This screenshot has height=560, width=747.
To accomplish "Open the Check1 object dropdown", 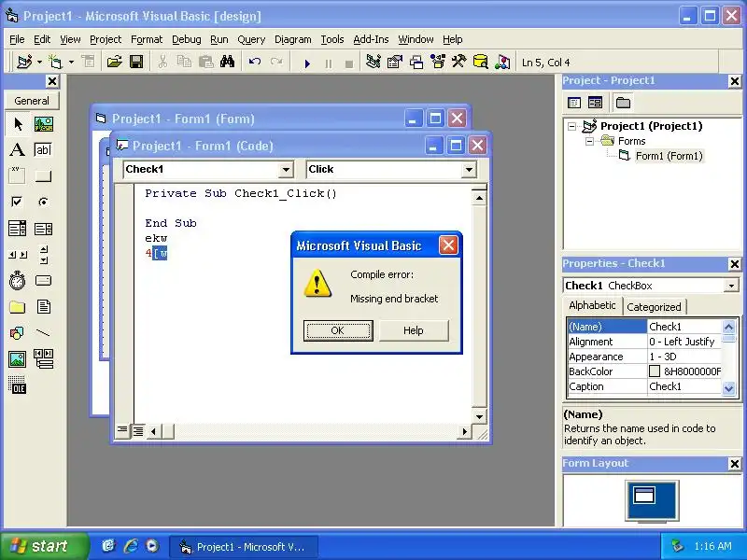I will coord(286,170).
